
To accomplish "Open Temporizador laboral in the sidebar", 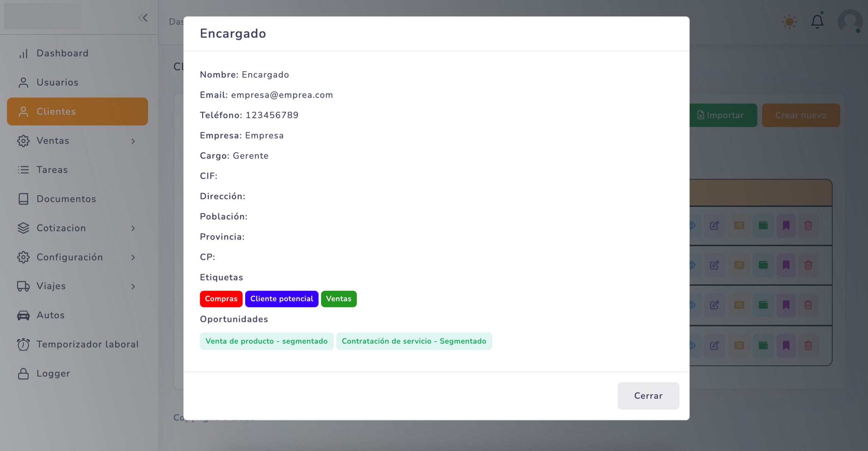I will click(x=77, y=344).
